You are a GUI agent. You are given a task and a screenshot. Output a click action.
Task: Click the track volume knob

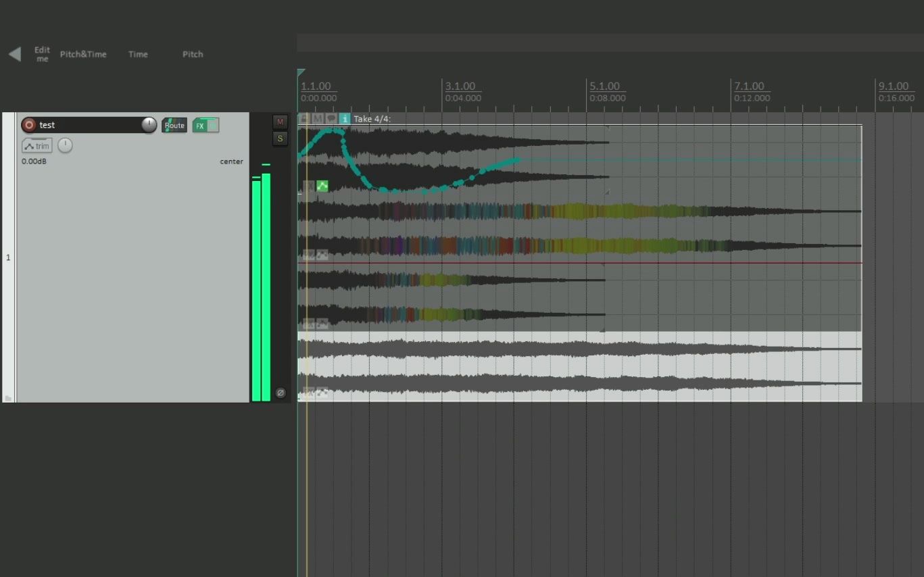[x=149, y=125]
